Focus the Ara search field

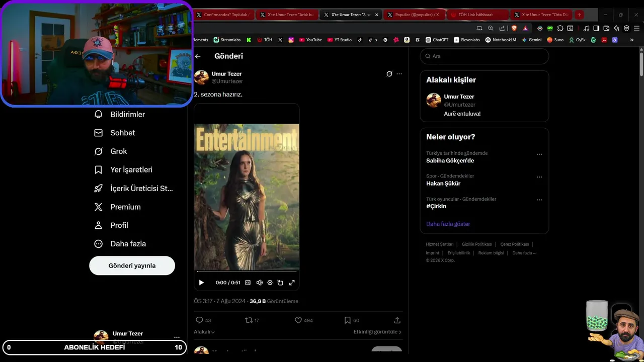pyautogui.click(x=485, y=56)
